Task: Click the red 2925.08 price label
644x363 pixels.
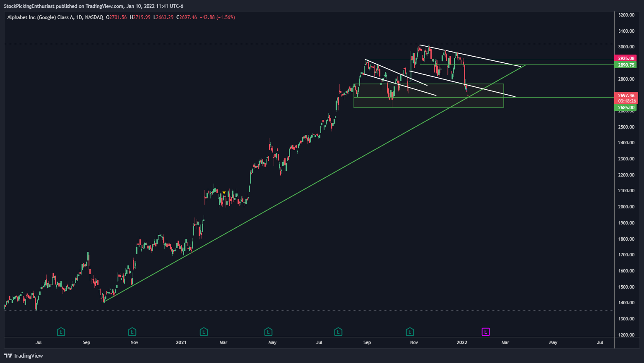Action: (x=626, y=58)
